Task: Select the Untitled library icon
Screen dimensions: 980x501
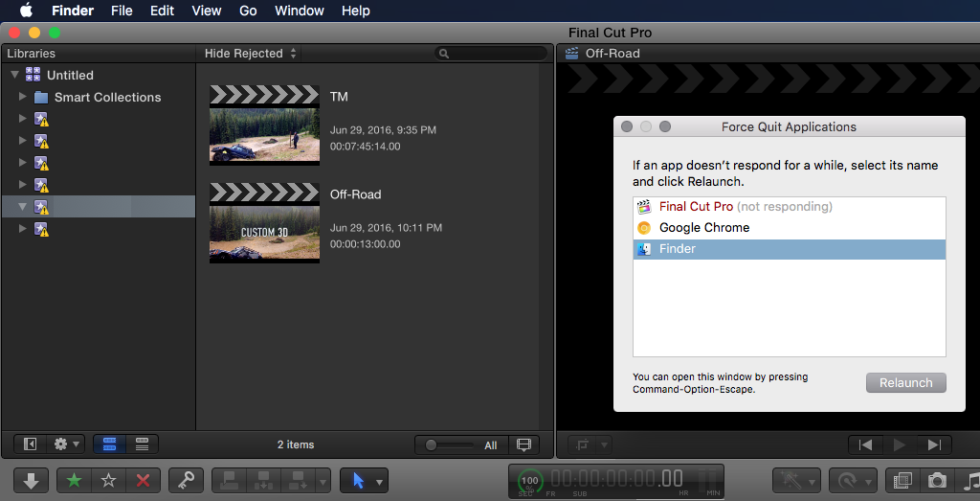Action: (33, 75)
